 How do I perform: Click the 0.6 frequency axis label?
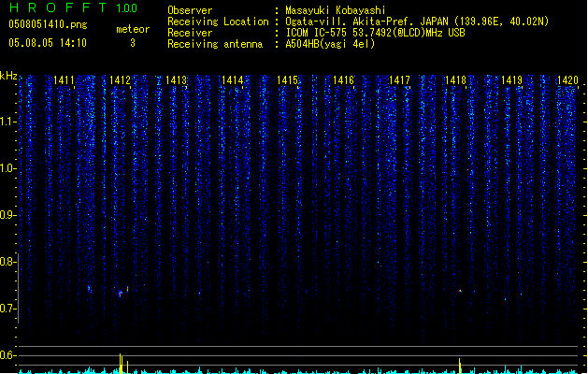coord(7,355)
